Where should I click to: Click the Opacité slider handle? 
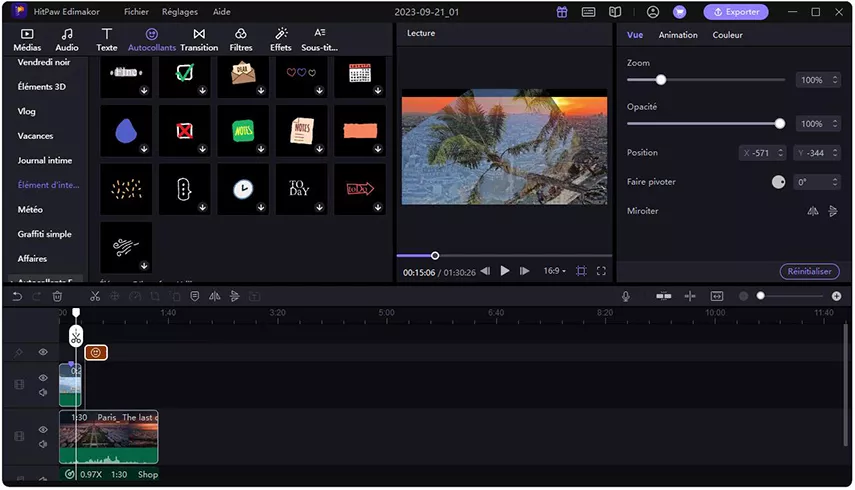(x=780, y=124)
